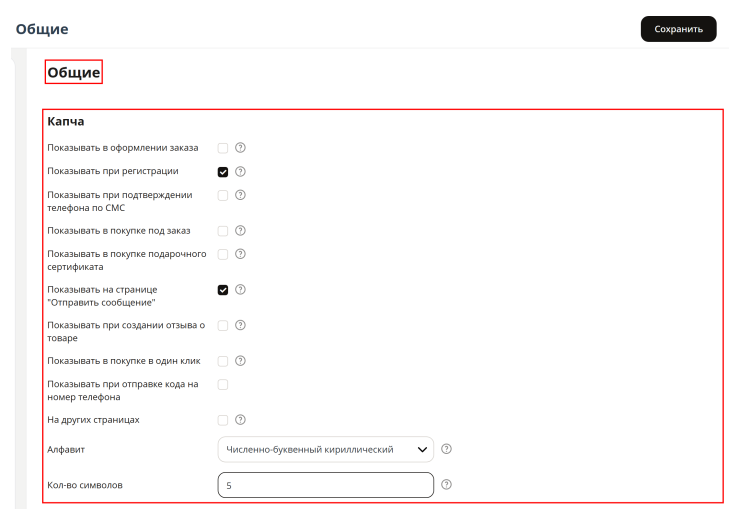Uncheck the "Отправить сообщение" page checkbox
The width and height of the screenshot is (740, 519).
(x=223, y=290)
